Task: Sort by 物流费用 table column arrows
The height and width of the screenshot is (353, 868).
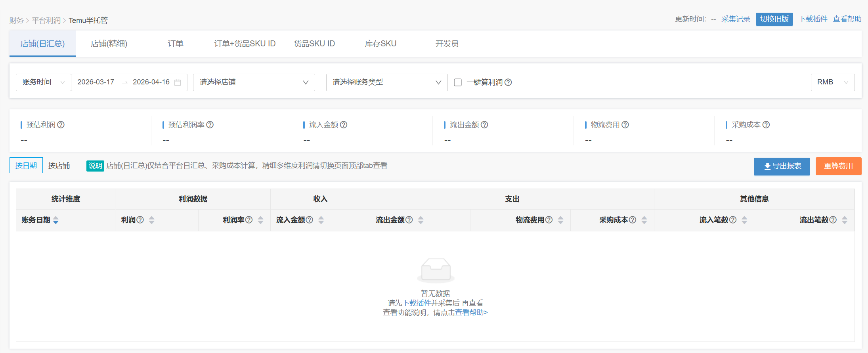Action: point(560,220)
